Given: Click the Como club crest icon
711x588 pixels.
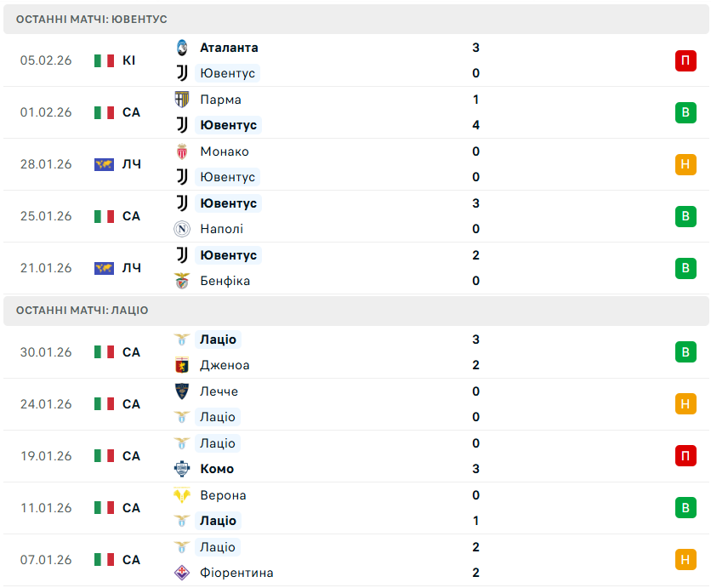Looking at the screenshot, I should [181, 469].
